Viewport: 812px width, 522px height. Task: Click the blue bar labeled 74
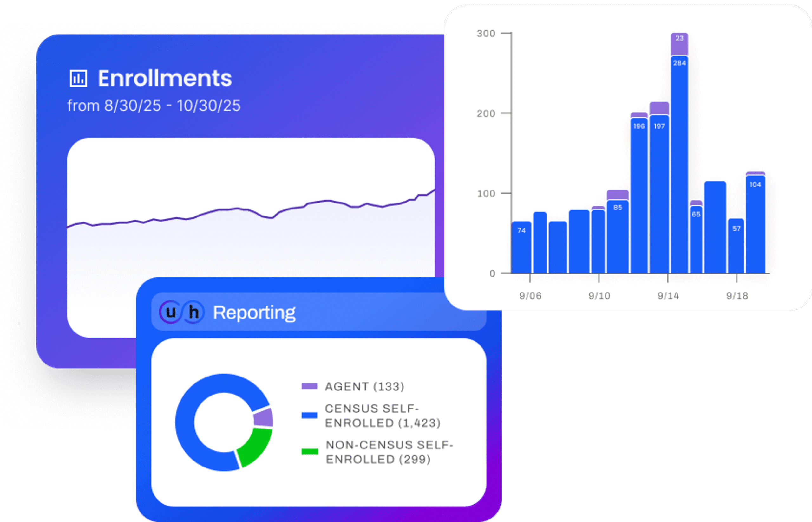point(521,248)
